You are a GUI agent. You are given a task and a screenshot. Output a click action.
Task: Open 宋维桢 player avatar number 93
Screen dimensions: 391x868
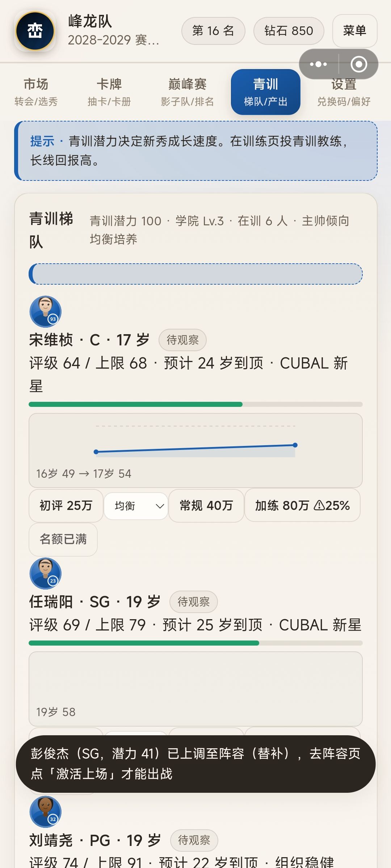(x=45, y=311)
